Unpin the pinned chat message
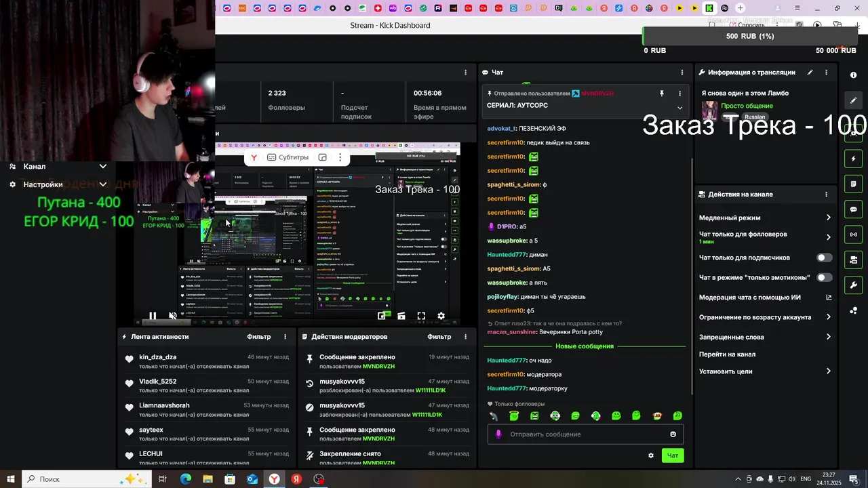 662,94
